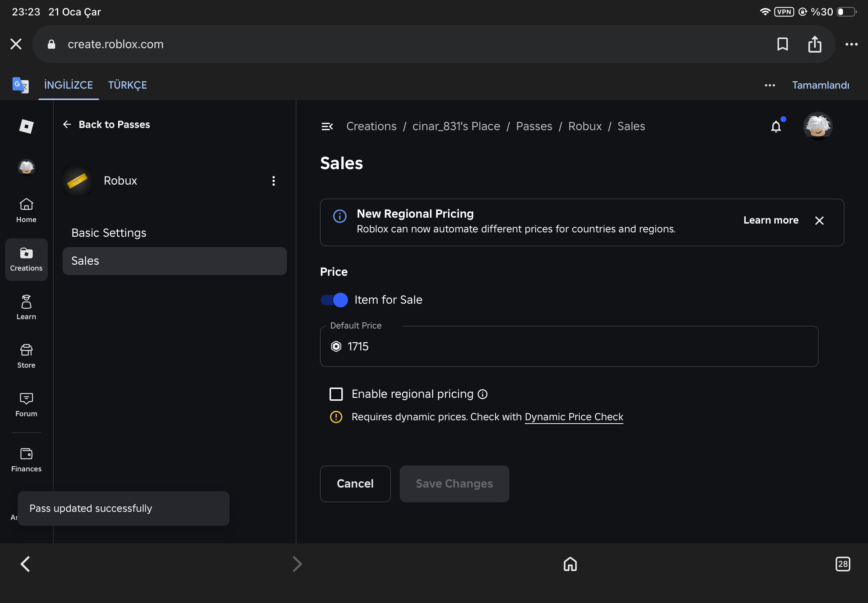Open the sidebar user avatar
The width and height of the screenshot is (868, 603).
[x=26, y=167]
